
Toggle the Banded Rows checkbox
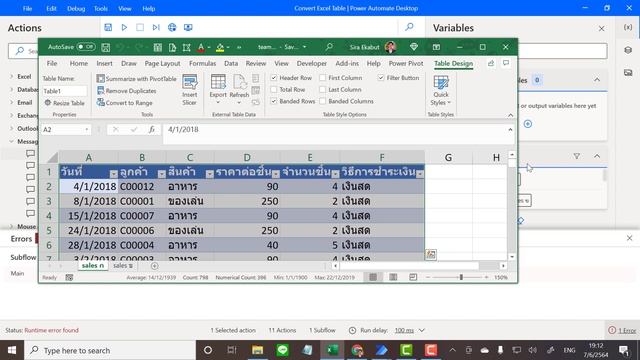point(274,101)
